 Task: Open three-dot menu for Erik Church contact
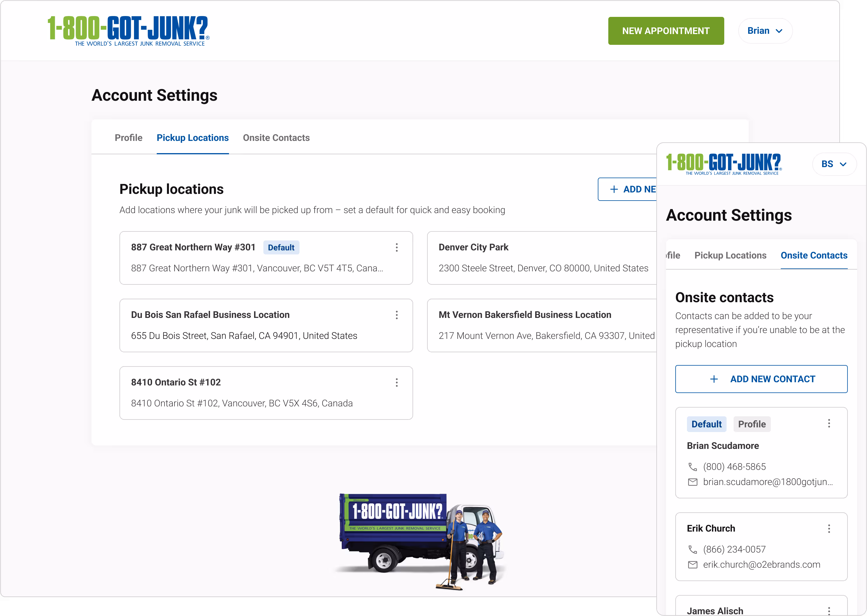tap(829, 528)
